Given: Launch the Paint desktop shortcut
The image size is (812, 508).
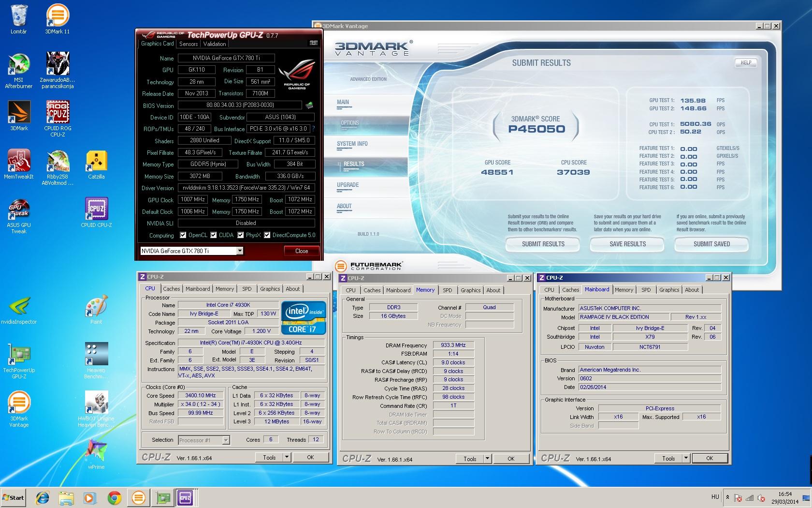Looking at the screenshot, I should tap(96, 310).
